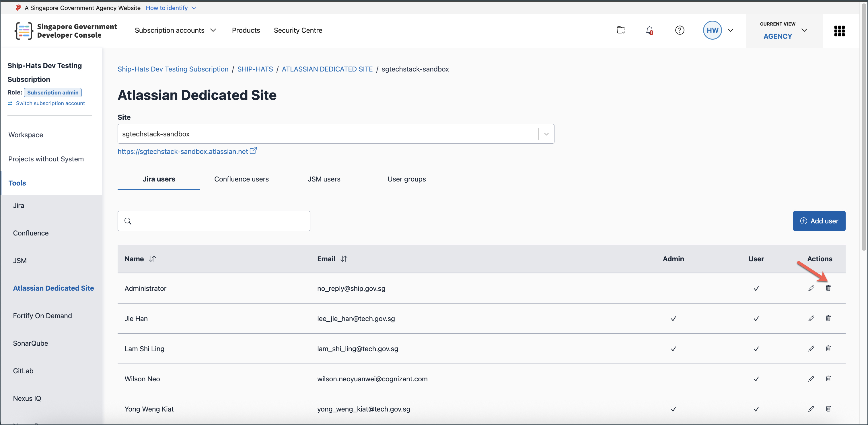Open the Site dropdown sgtechstack-sandbox
868x425 pixels.
[x=336, y=134]
